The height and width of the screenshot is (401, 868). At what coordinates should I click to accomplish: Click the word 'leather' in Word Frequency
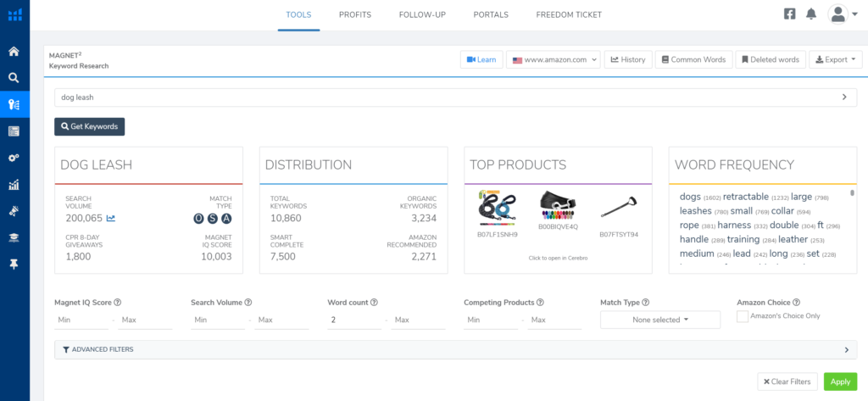[x=793, y=239]
